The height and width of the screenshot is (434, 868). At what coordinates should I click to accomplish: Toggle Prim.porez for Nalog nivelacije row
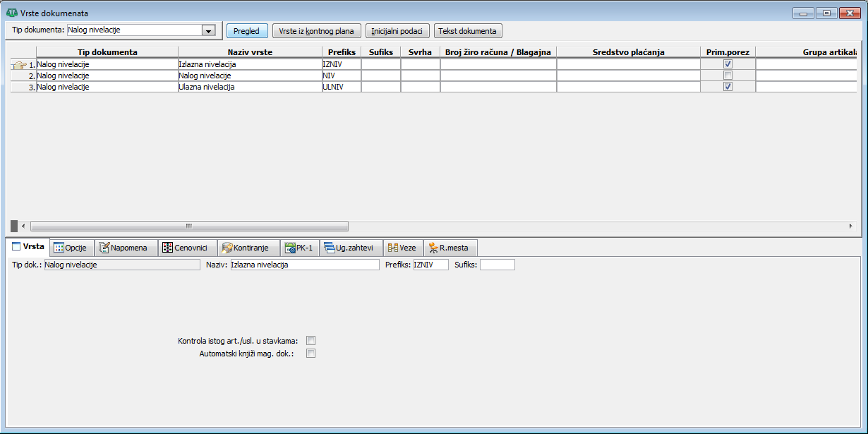[728, 76]
